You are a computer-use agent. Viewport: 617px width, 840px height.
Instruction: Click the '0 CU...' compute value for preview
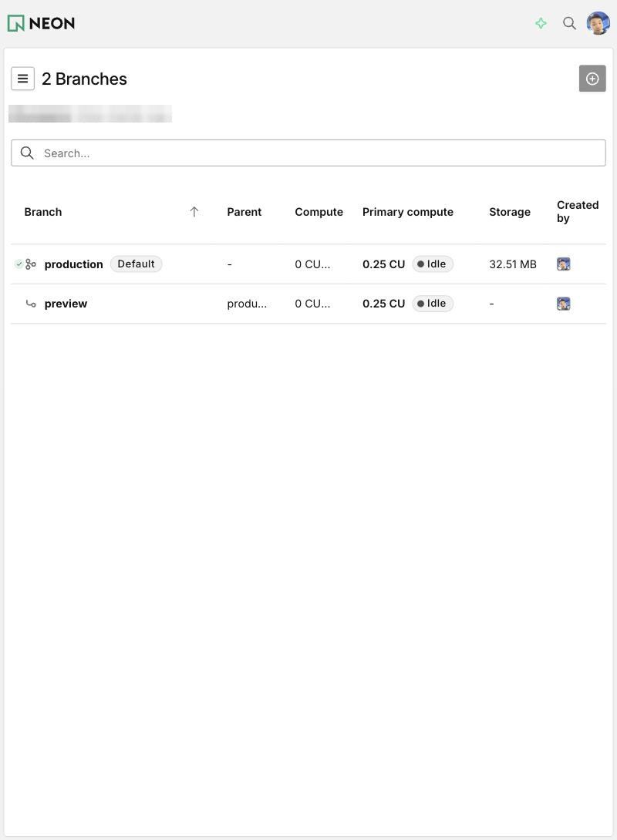click(x=312, y=304)
